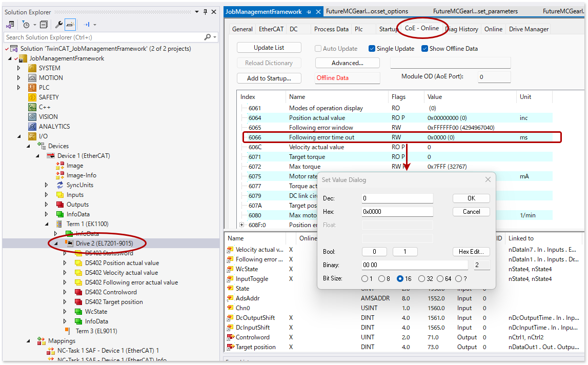This screenshot has width=588, height=365.
Task: Select bit size 32 radio button
Action: (x=421, y=279)
